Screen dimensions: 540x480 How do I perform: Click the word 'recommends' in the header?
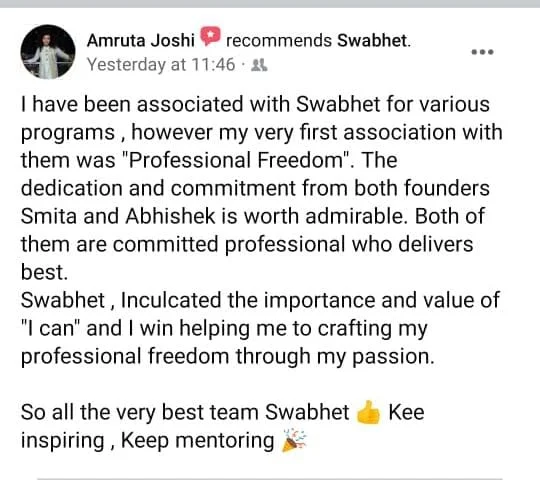(x=279, y=41)
